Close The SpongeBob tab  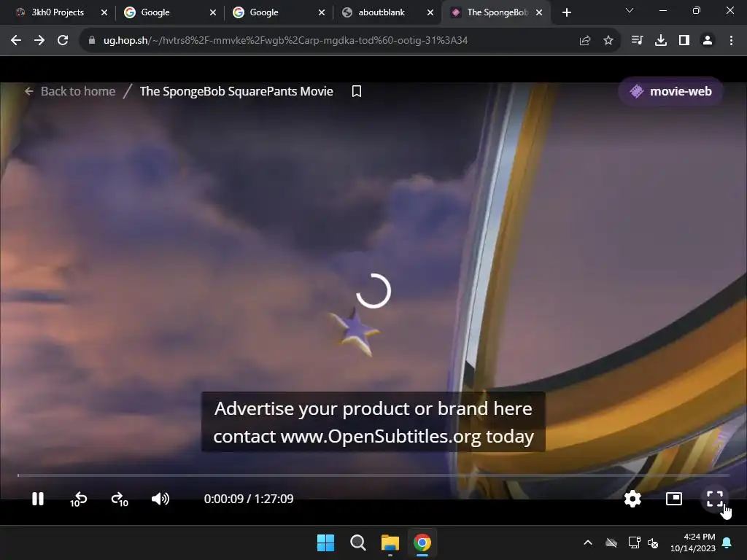pos(539,12)
